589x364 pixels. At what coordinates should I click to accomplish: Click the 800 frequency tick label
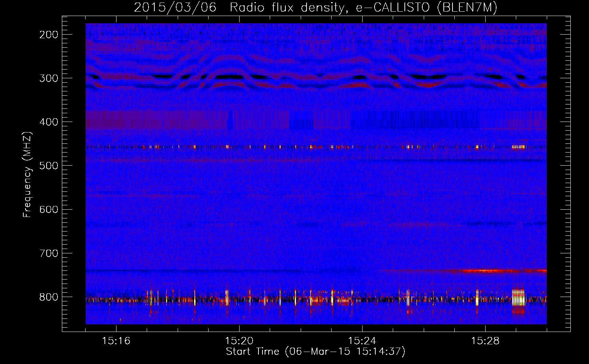click(x=49, y=297)
